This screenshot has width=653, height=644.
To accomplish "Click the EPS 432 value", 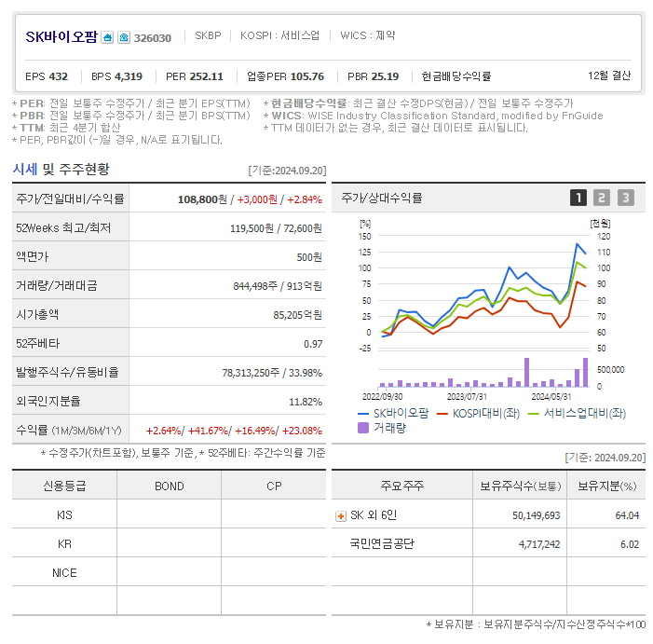I will (47, 76).
